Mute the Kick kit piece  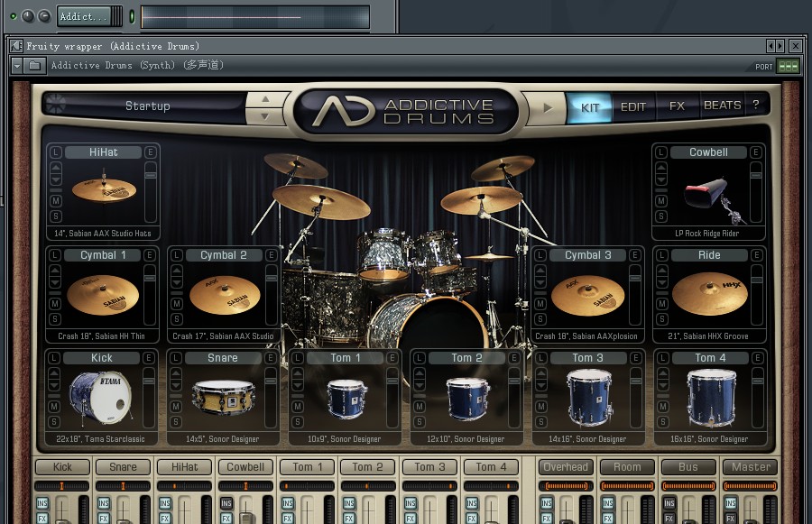click(54, 407)
